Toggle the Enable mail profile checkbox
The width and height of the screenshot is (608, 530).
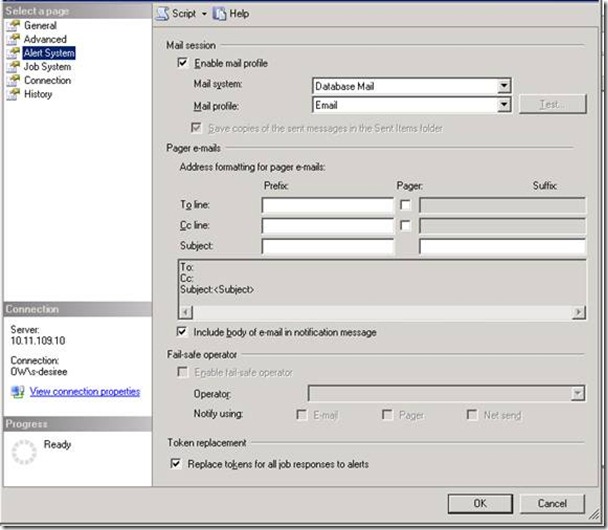pyautogui.click(x=182, y=63)
